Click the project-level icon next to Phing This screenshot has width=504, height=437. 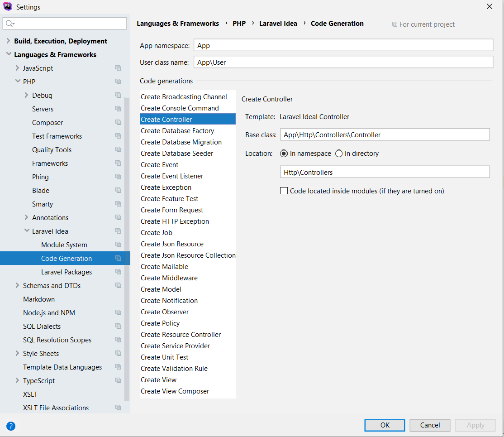click(118, 177)
